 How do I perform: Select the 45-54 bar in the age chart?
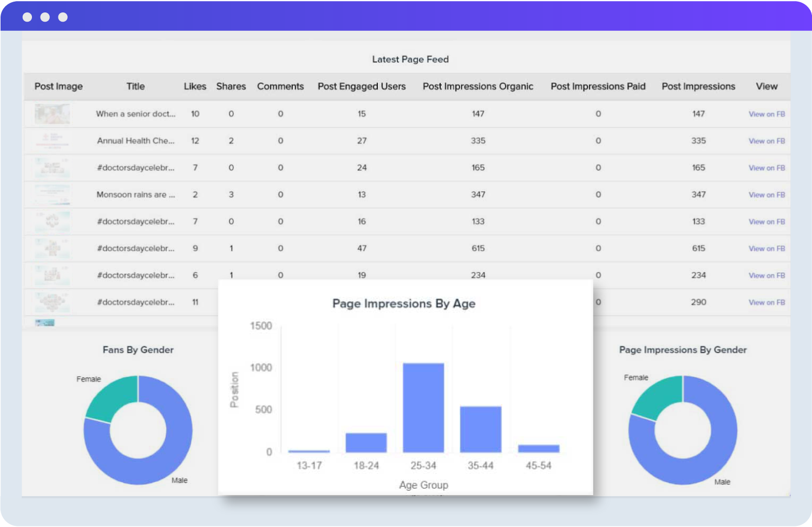point(538,447)
